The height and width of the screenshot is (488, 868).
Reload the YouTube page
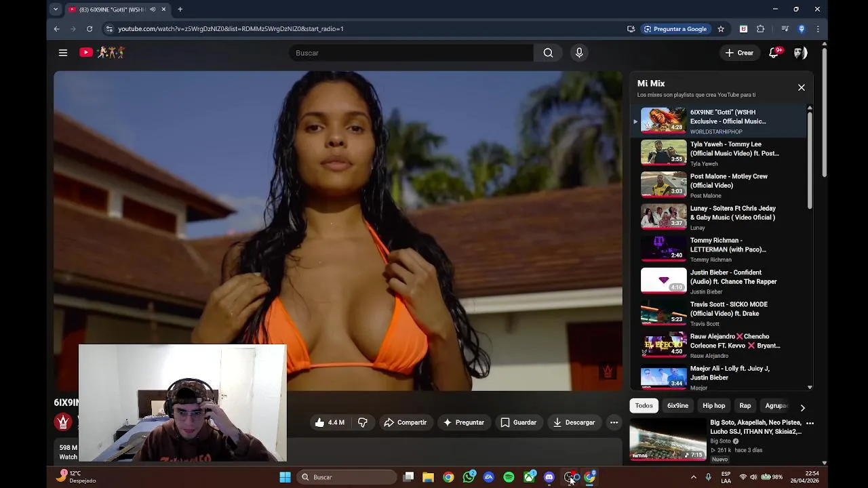tap(90, 29)
